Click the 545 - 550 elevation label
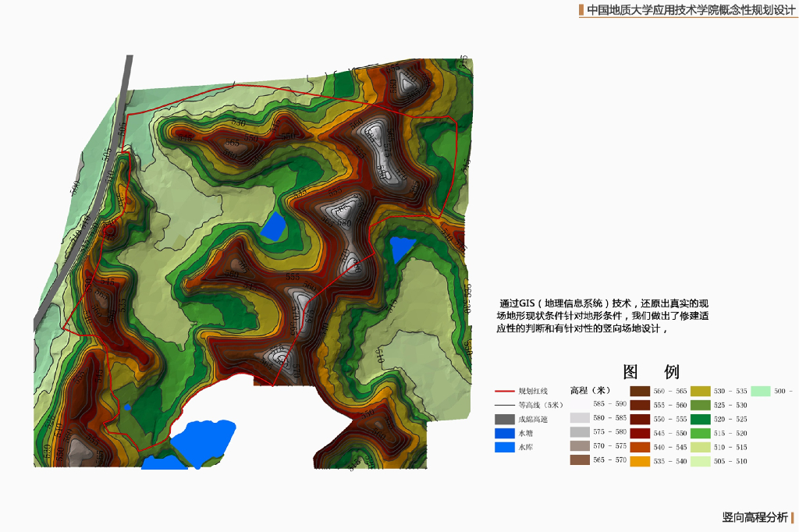 [x=670, y=433]
